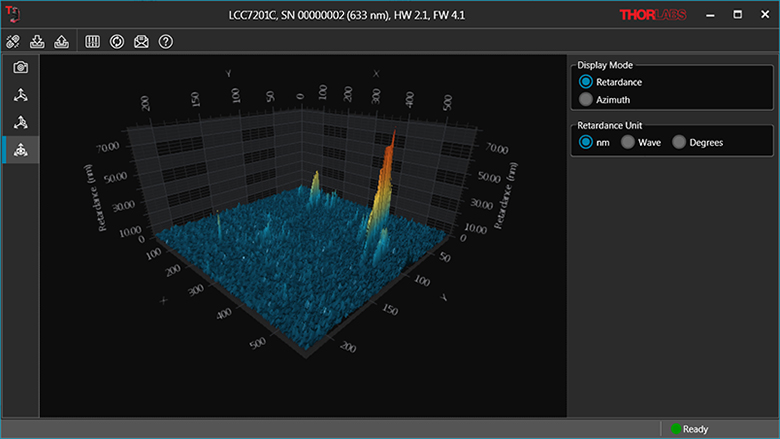Maximize the application window
780x439 pixels.
(737, 15)
